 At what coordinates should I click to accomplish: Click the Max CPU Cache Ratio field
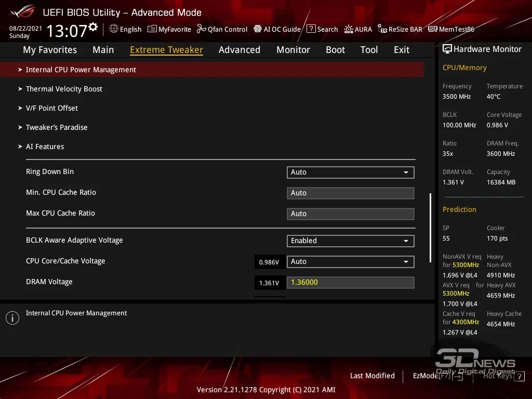[x=351, y=214]
